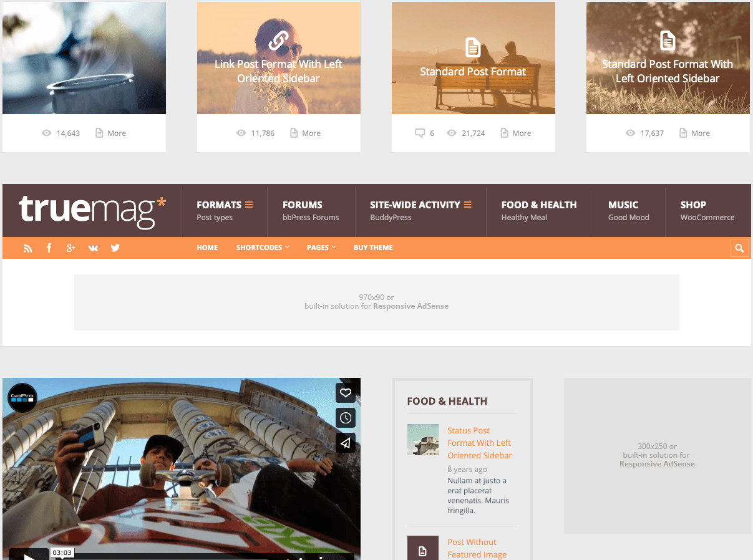Click the VK social icon

click(x=93, y=248)
